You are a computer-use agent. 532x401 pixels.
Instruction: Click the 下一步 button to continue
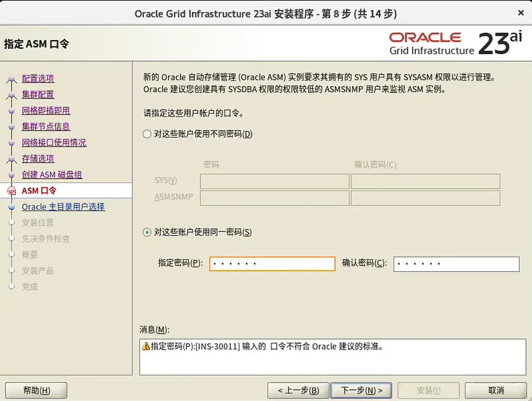[x=362, y=390]
